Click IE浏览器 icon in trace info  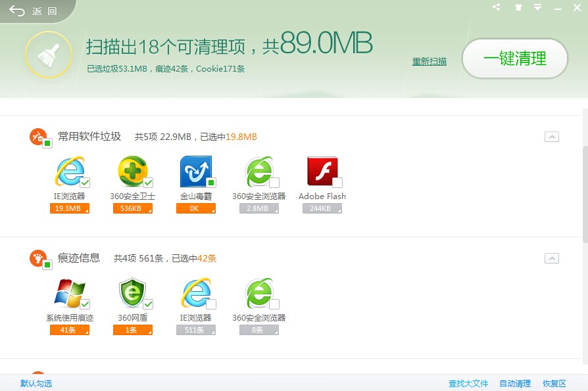(x=196, y=292)
